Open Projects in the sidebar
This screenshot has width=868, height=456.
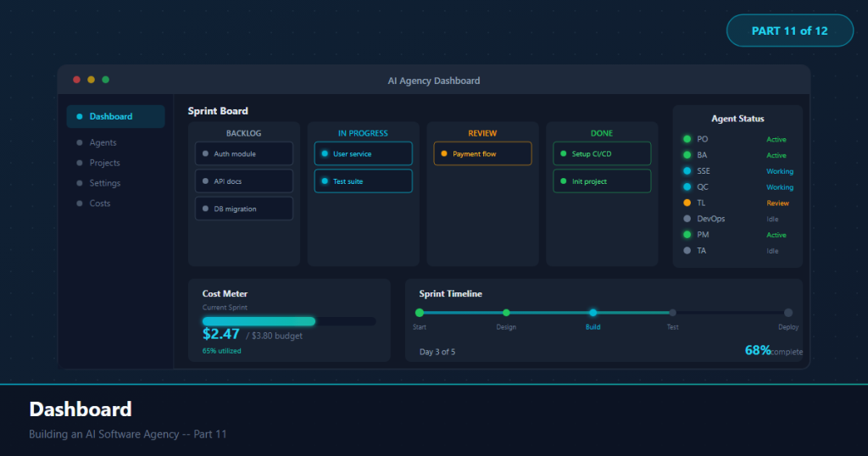[104, 163]
